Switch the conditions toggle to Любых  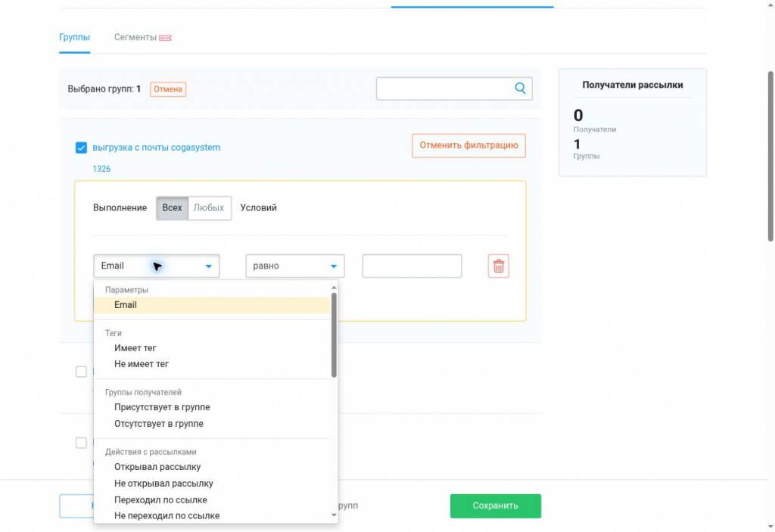pyautogui.click(x=209, y=208)
